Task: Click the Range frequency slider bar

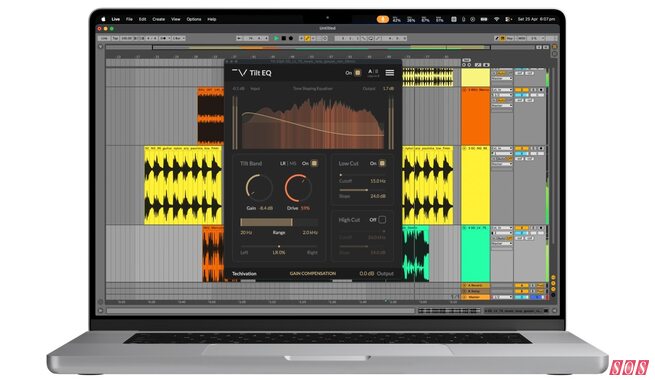Action: tap(279, 222)
